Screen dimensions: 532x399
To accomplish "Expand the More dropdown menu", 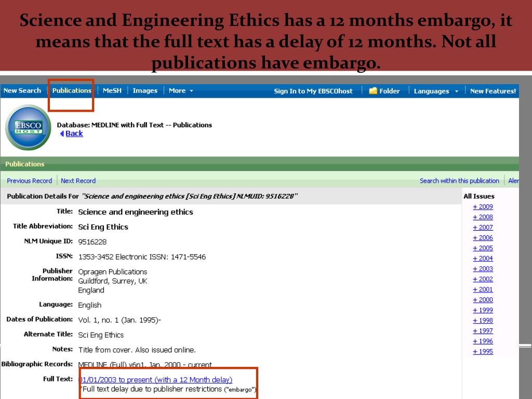I will click(181, 90).
